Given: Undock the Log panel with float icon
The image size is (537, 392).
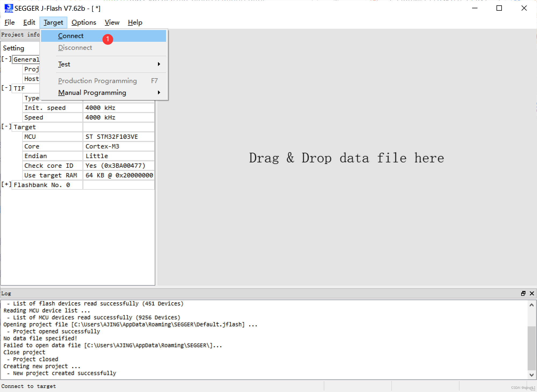Looking at the screenshot, I should pos(523,293).
